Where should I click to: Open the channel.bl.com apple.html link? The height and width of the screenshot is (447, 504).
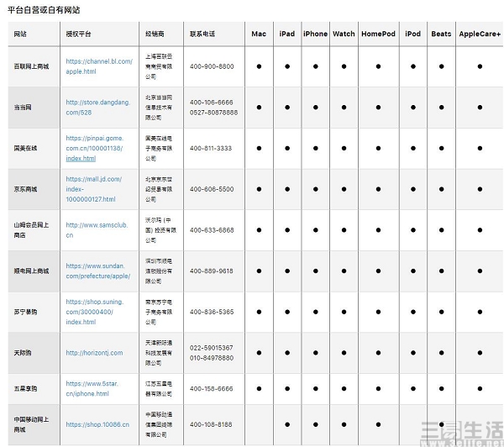[99, 66]
